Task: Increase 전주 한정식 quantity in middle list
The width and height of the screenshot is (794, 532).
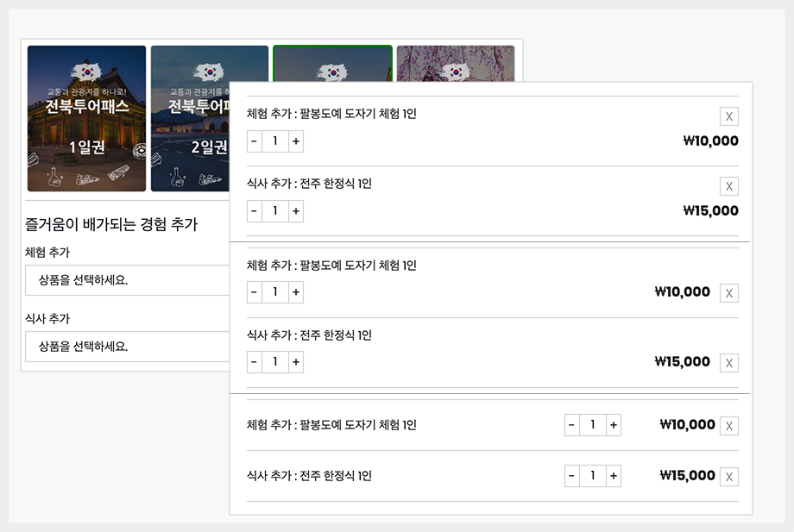Action: click(296, 362)
